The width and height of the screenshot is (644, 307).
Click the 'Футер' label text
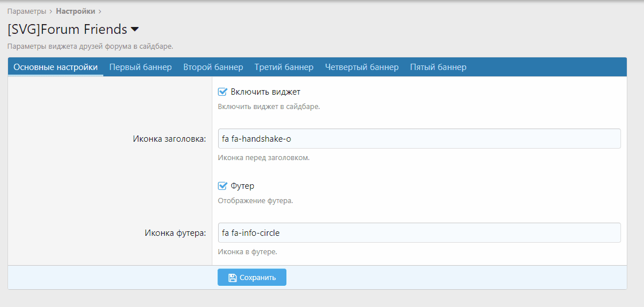[242, 186]
